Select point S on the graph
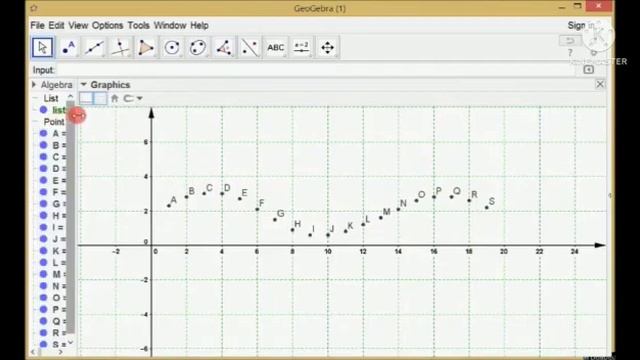Image resolution: width=640 pixels, height=360 pixels. coord(487,207)
